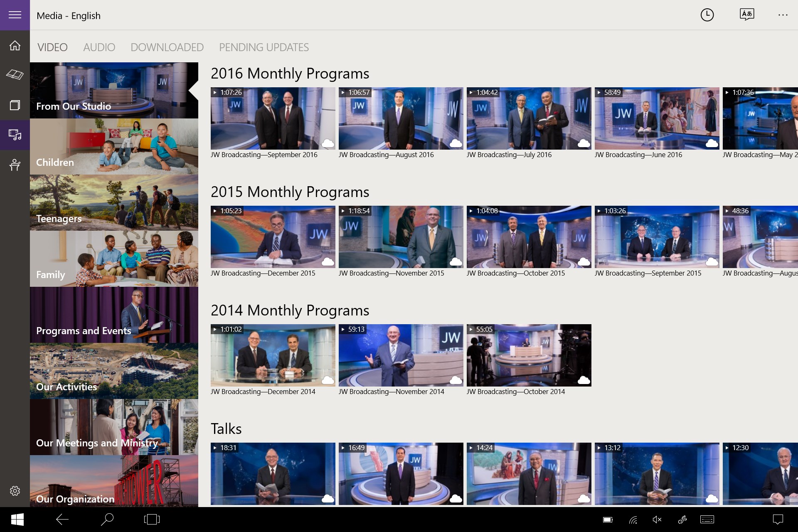Select the Programs and Events category
The height and width of the screenshot is (532, 798).
114,315
